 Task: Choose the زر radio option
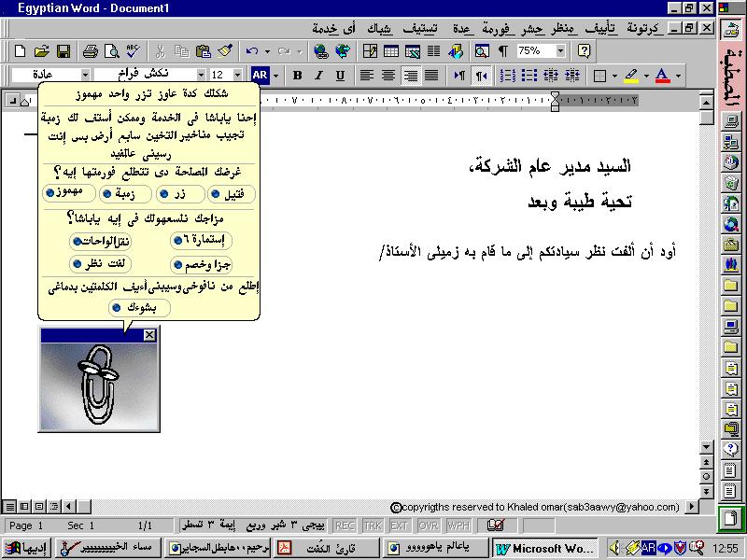(x=180, y=194)
